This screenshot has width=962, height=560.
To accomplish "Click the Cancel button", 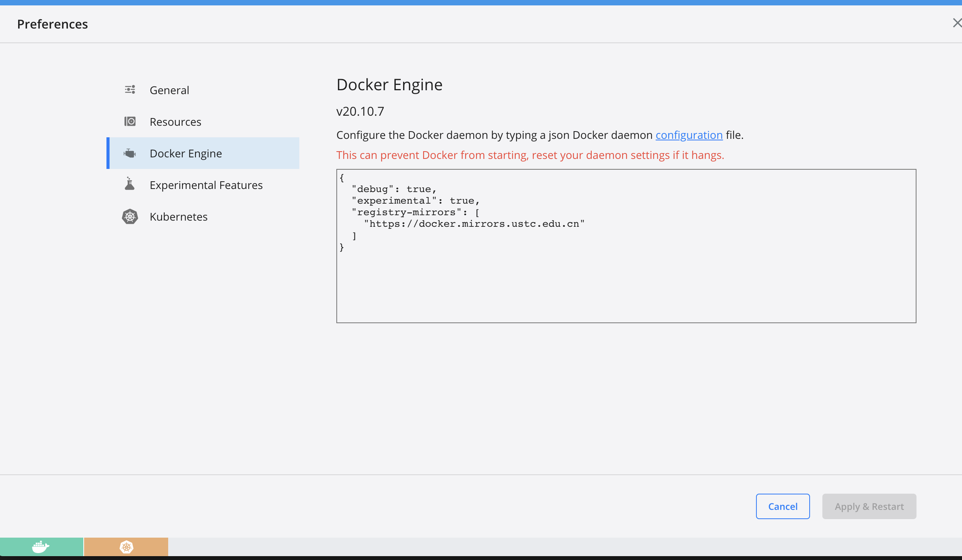I will pos(783,506).
